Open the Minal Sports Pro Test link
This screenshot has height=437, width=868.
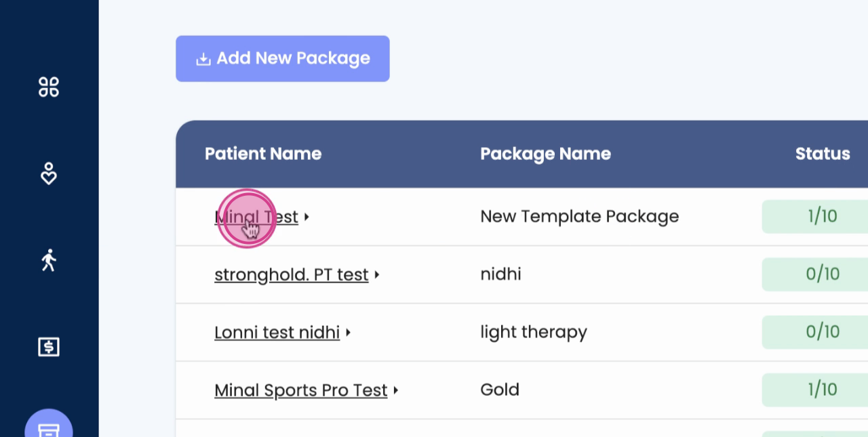(300, 390)
